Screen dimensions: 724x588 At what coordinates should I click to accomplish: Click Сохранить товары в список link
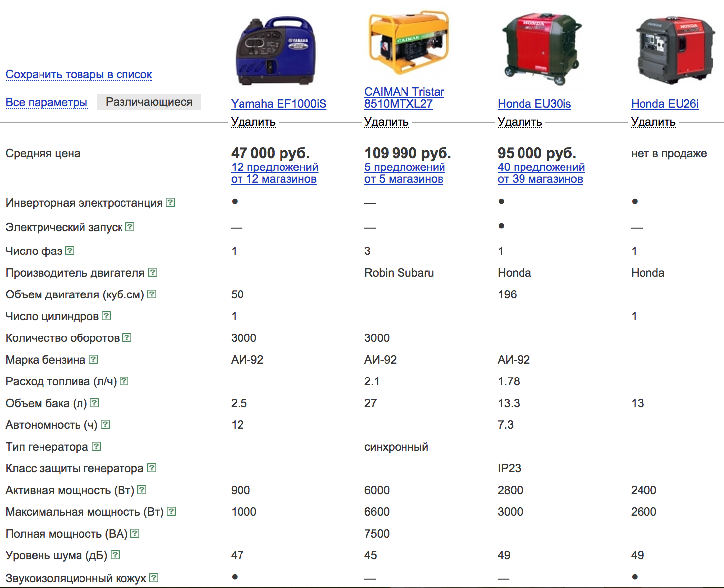(79, 74)
